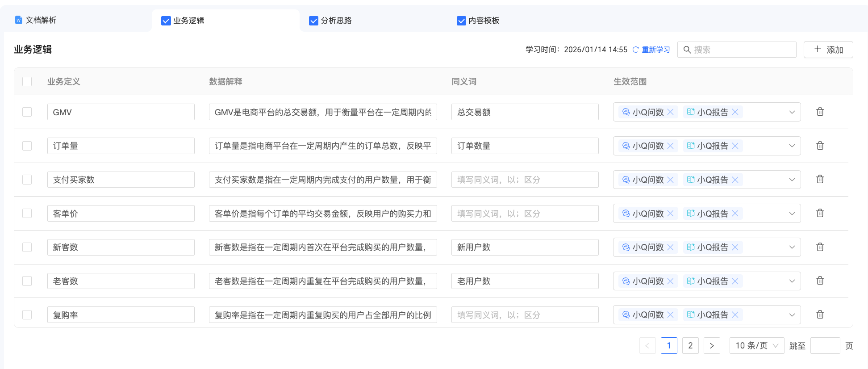Remove 小Q报告 tag from GMV row
Screen dimensions: 868x369
coord(735,112)
